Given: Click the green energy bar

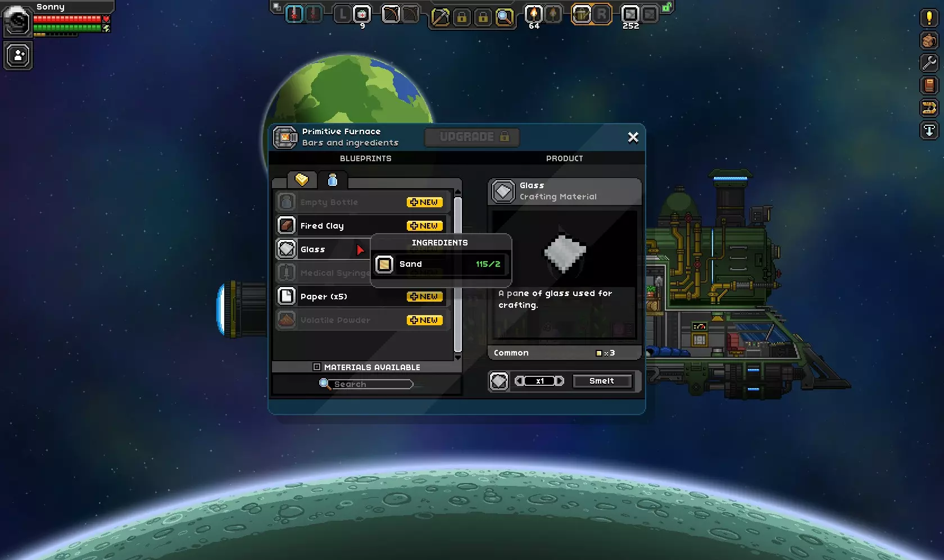Looking at the screenshot, I should point(67,28).
